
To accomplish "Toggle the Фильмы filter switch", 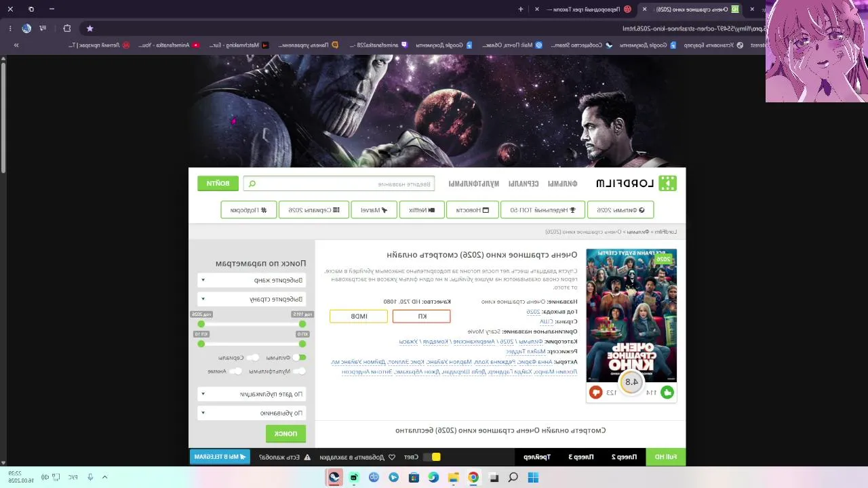I will 300,357.
